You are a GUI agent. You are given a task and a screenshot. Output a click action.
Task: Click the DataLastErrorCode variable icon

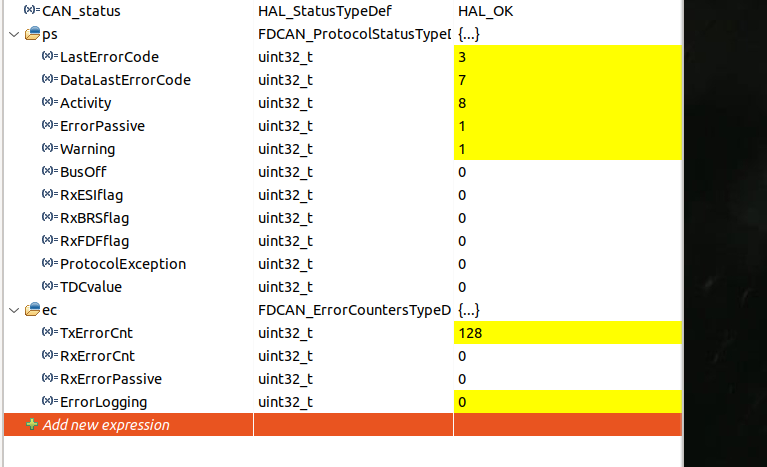50,79
